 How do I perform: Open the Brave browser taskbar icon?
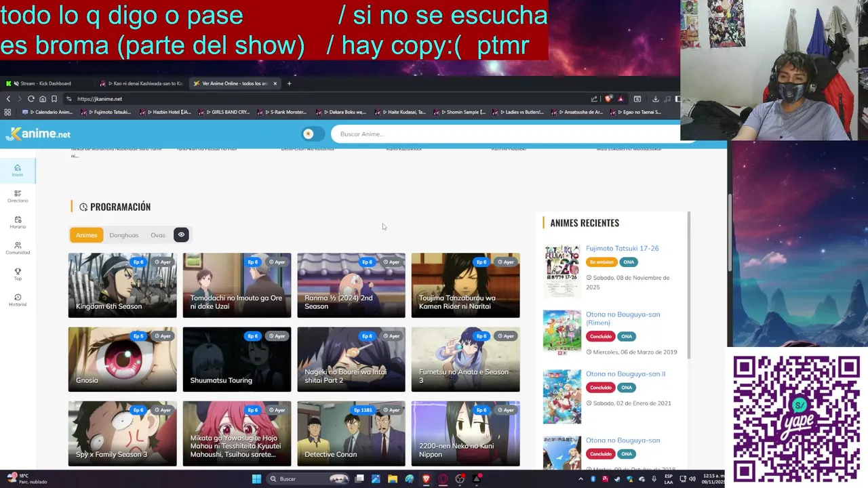[x=426, y=479]
